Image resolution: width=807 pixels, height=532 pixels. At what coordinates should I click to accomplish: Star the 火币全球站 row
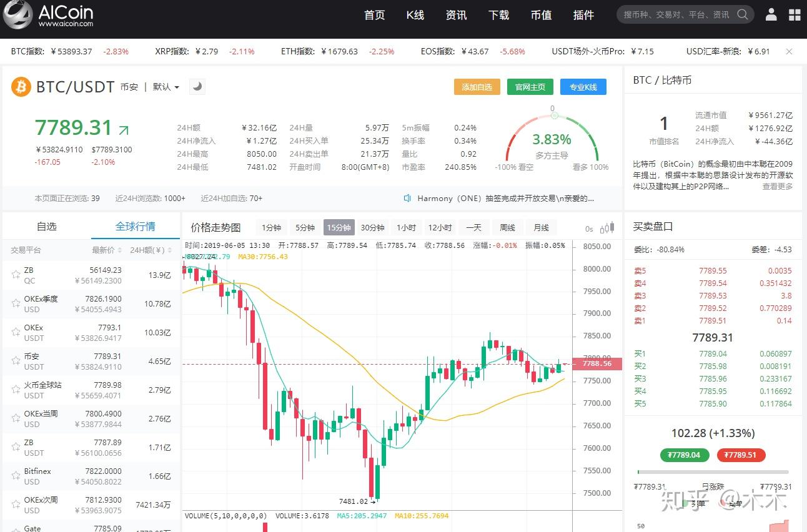pyautogui.click(x=16, y=390)
